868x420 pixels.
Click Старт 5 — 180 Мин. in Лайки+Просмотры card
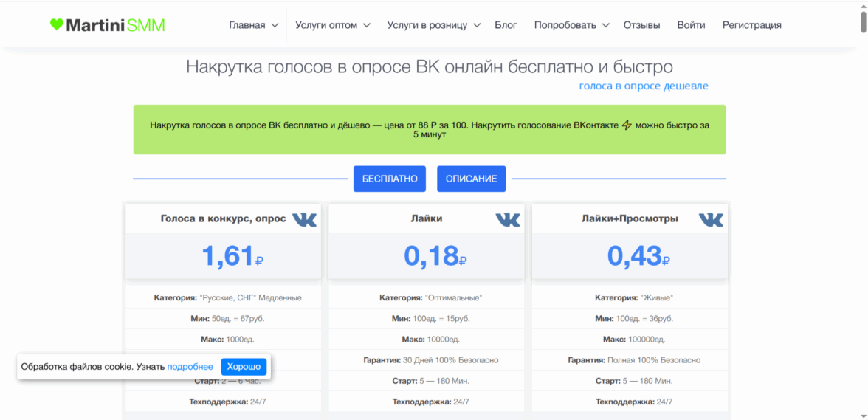(x=630, y=382)
